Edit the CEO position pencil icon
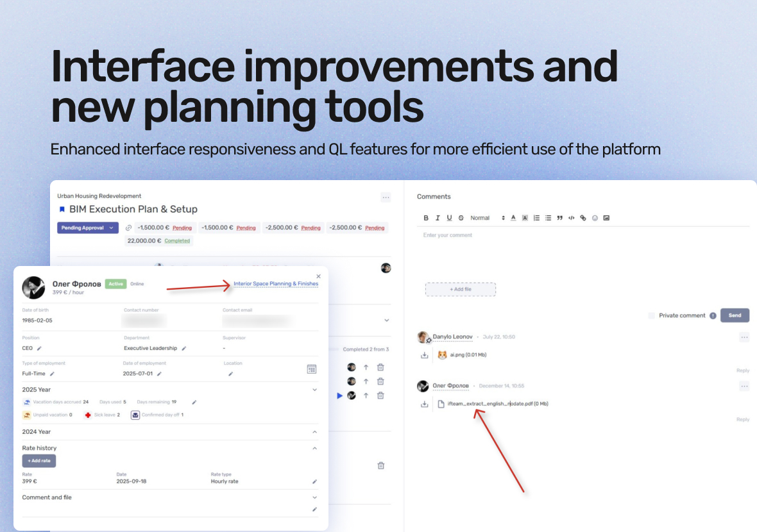Image resolution: width=757 pixels, height=532 pixels. coord(39,348)
